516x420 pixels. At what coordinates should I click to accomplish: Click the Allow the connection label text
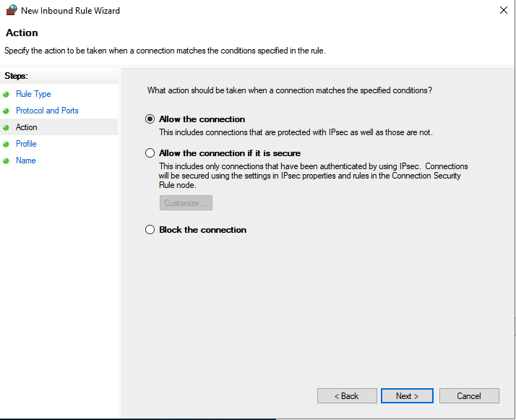(202, 119)
